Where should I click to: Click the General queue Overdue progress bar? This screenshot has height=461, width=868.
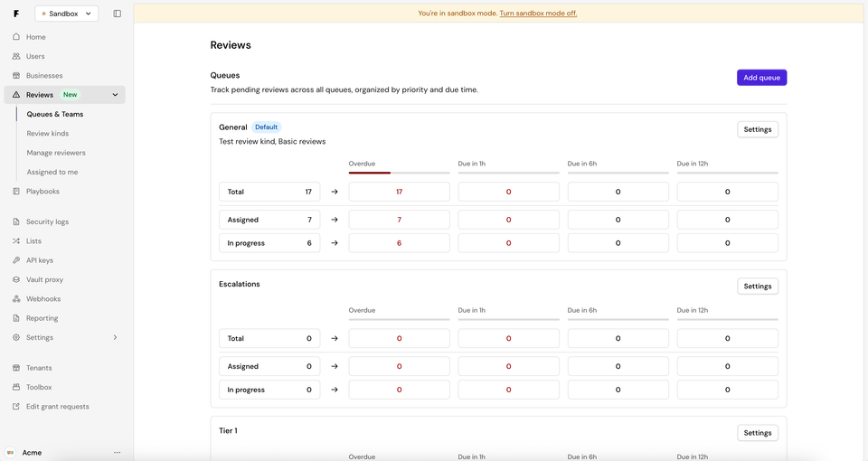(399, 173)
